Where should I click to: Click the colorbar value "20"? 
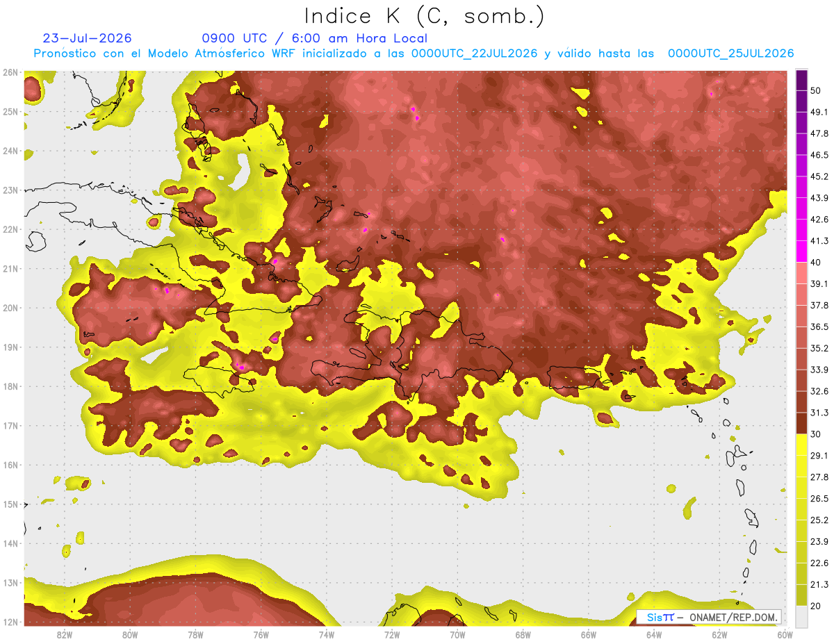(x=817, y=606)
